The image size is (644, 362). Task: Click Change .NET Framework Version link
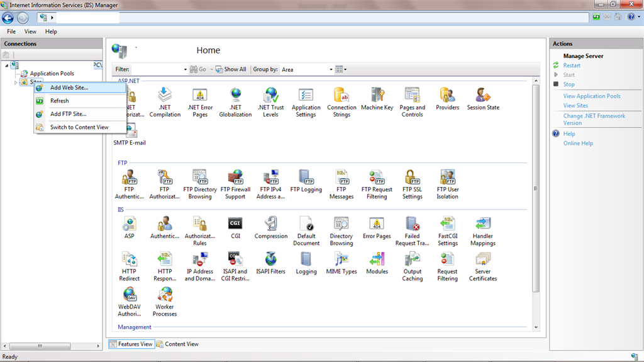point(594,120)
